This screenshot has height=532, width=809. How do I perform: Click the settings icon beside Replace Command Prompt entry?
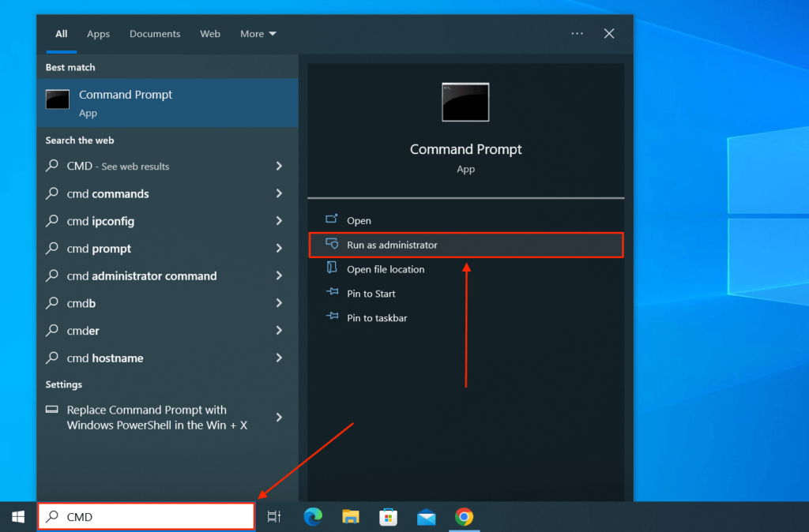(x=52, y=410)
